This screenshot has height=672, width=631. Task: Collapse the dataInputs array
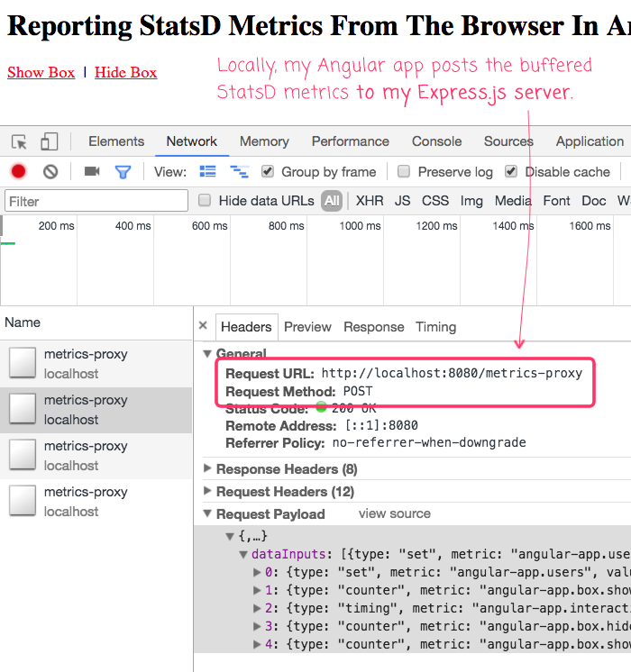[243, 555]
